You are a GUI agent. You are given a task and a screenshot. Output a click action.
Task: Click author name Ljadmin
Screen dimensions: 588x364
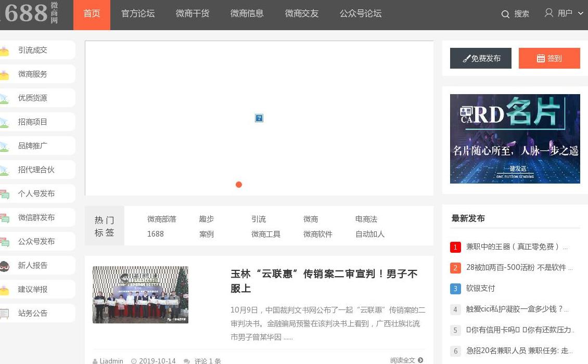tap(111, 361)
